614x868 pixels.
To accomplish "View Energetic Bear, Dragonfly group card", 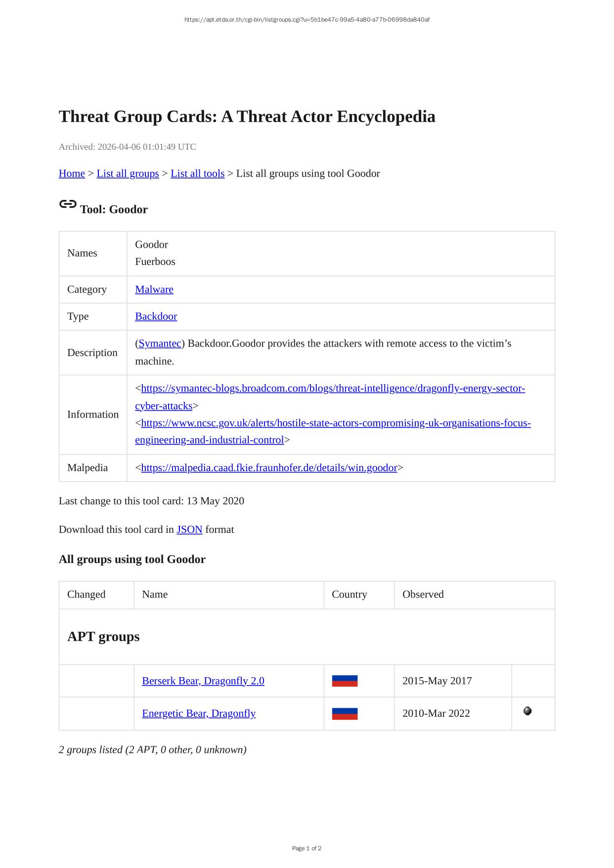I will pyautogui.click(x=199, y=713).
